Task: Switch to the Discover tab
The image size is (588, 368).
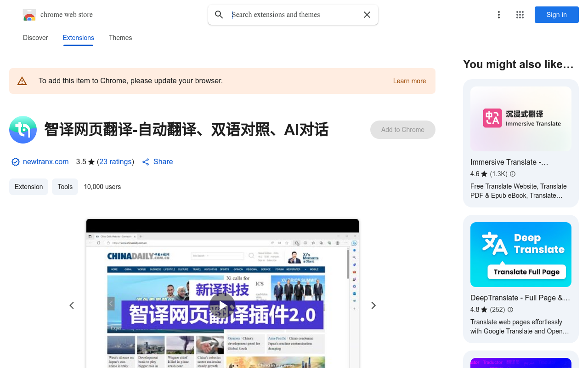Action: [35, 38]
